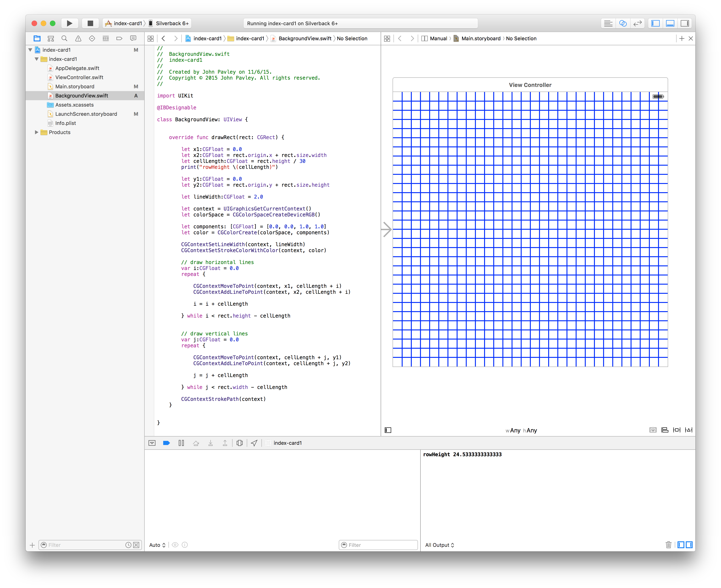Clear console with the trash icon
The height and width of the screenshot is (588, 721).
668,545
